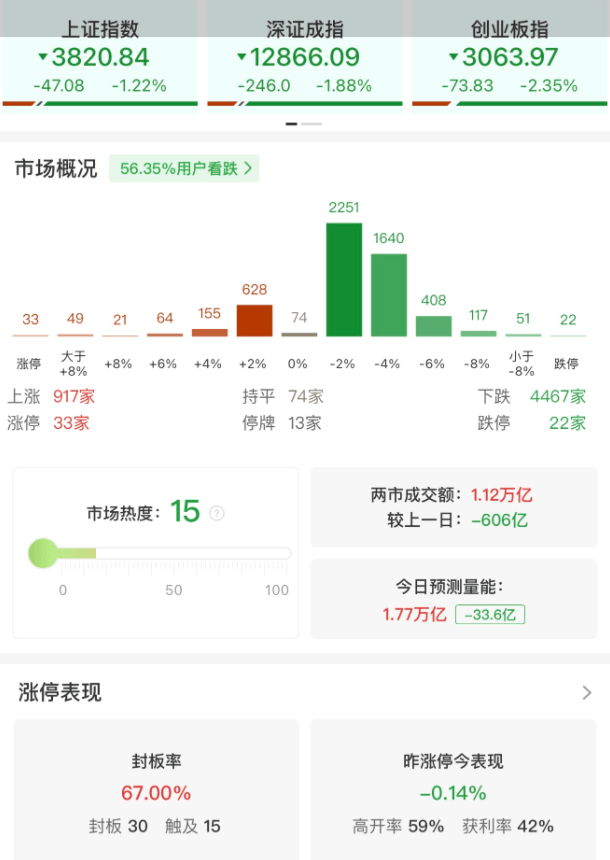610x860 pixels.
Task: Click the page indicator dots below index cards
Action: [x=304, y=124]
